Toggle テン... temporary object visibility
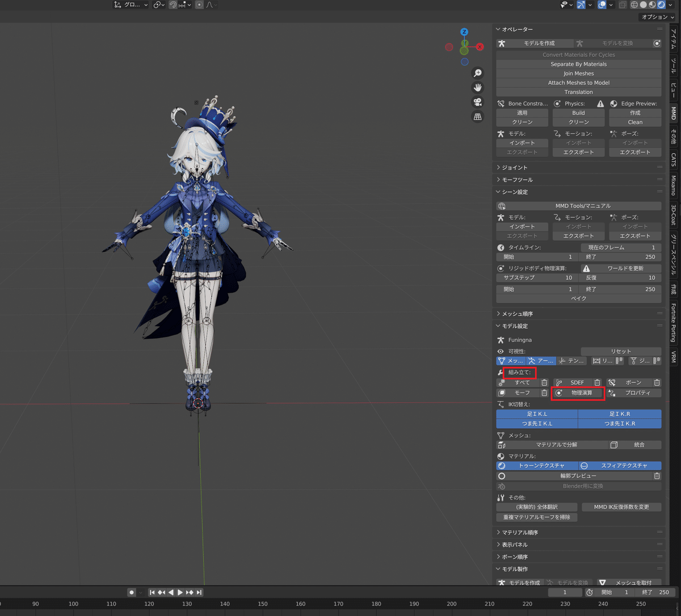This screenshot has width=681, height=616. (571, 361)
